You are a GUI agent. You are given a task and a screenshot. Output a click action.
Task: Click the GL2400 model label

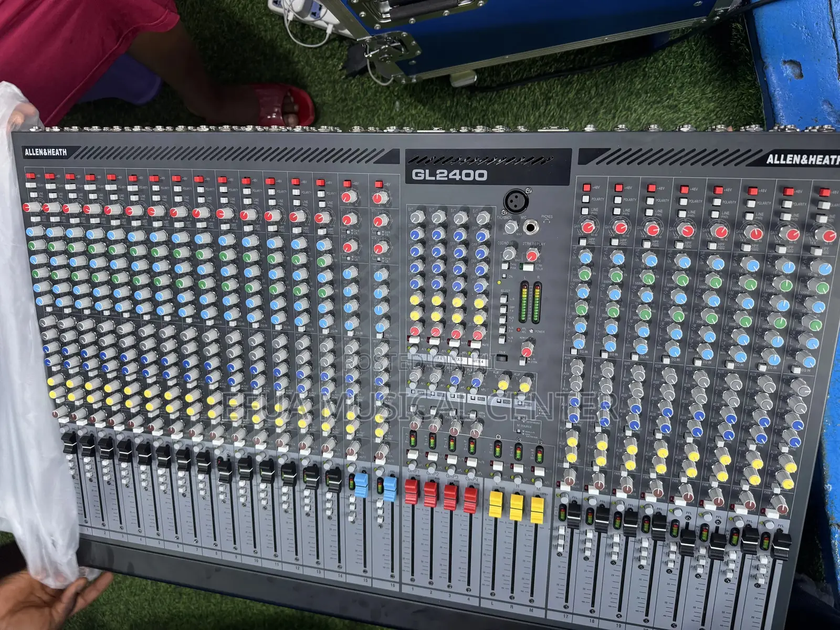coord(449,175)
